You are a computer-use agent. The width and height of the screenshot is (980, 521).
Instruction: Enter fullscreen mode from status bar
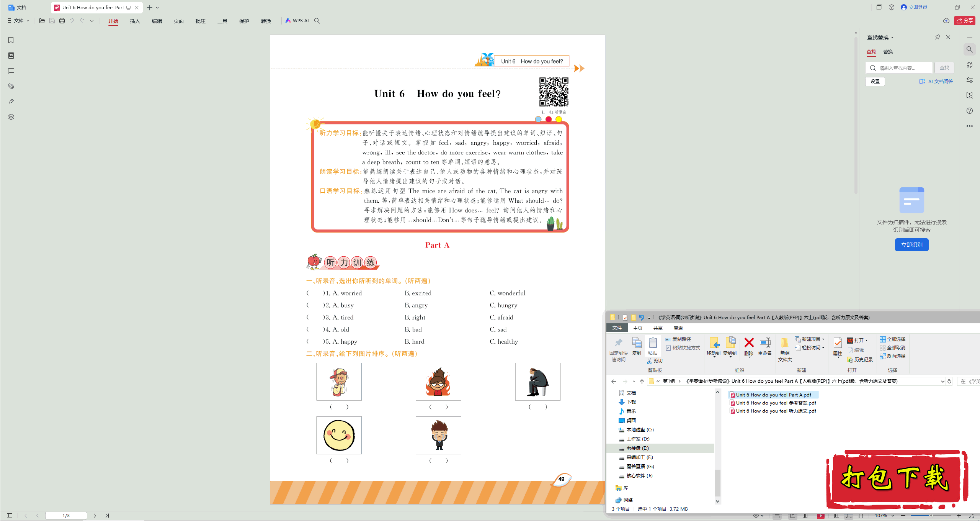[x=971, y=516]
